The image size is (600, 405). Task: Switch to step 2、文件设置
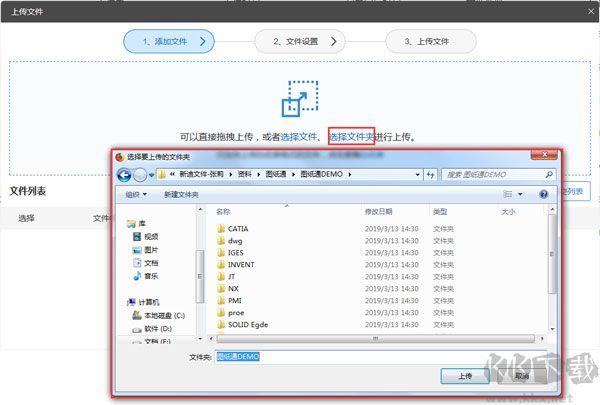point(300,41)
